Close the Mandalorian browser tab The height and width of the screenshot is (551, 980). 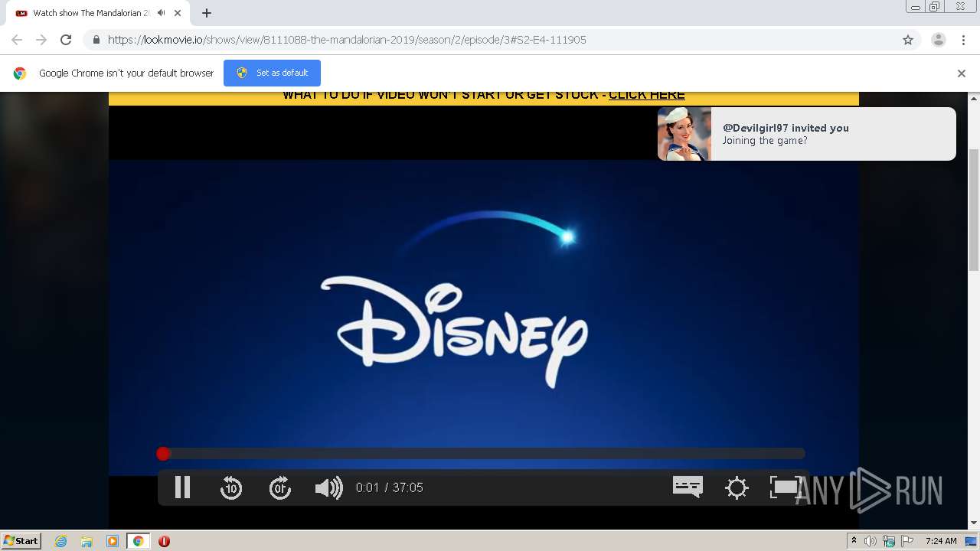click(178, 13)
